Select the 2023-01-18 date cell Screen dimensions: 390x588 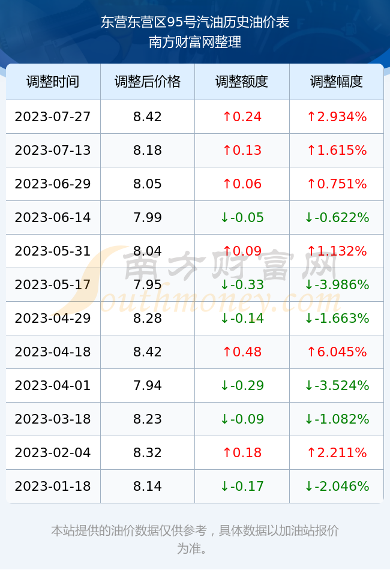pyautogui.click(x=53, y=487)
